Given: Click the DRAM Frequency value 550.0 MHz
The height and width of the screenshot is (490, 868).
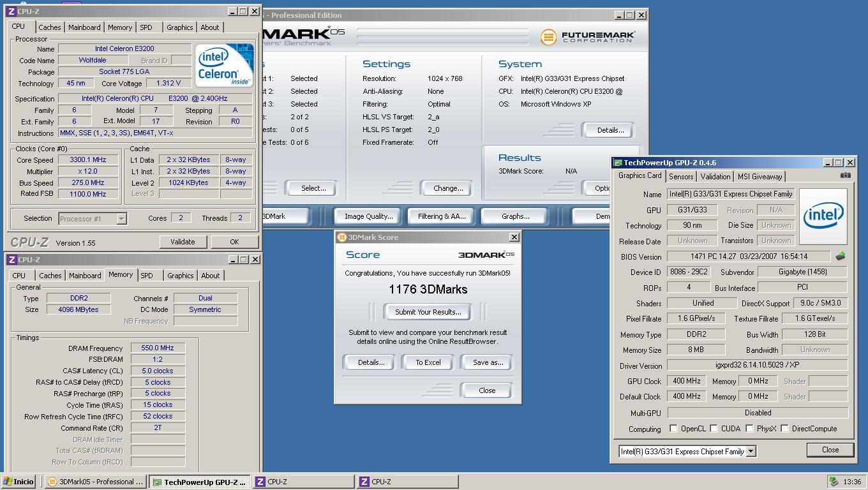Looking at the screenshot, I should (x=158, y=348).
